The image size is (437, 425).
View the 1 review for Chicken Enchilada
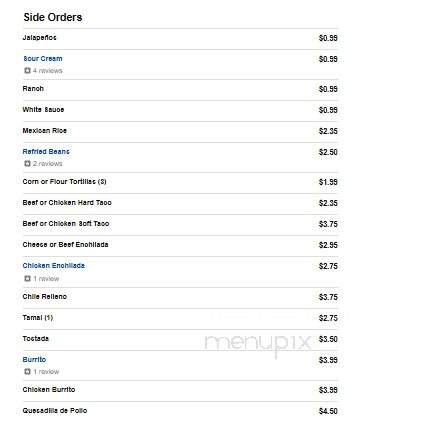pyautogui.click(x=46, y=279)
